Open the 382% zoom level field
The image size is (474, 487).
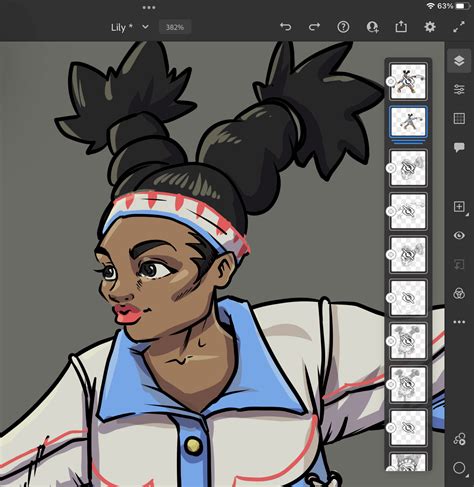[x=175, y=27]
